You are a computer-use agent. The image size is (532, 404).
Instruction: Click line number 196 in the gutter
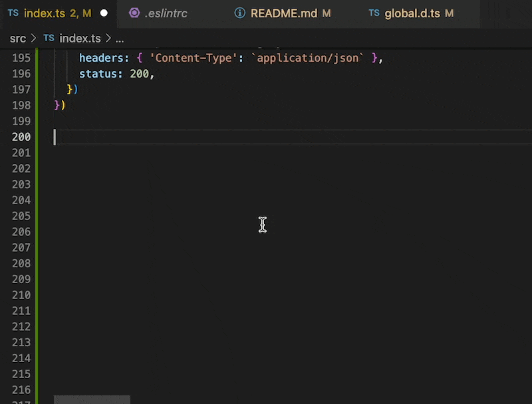point(21,74)
